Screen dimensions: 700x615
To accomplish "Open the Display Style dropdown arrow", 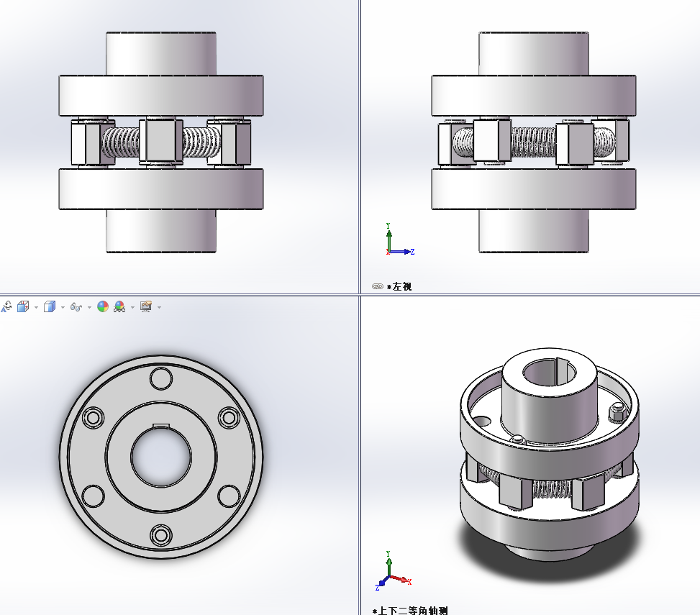I will click(x=63, y=307).
